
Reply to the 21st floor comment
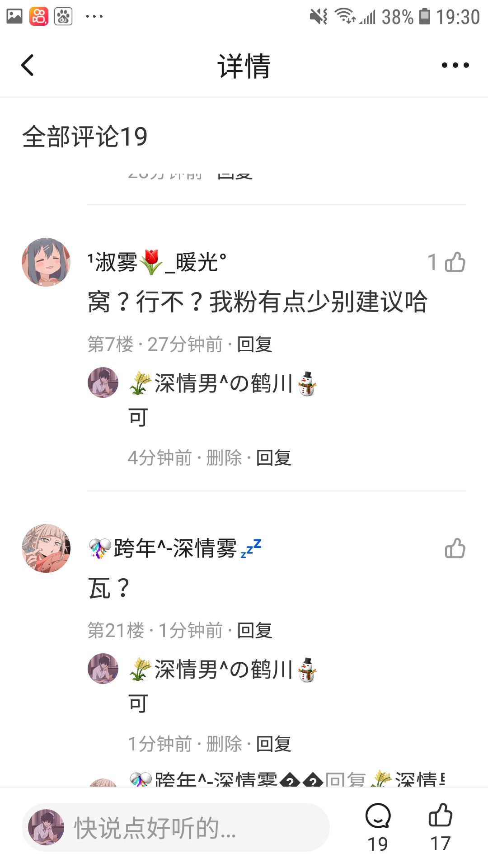click(x=255, y=631)
